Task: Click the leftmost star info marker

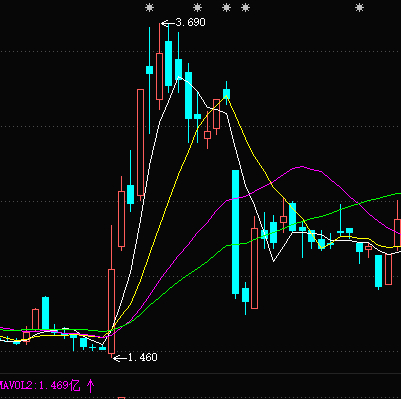Action: click(x=149, y=8)
